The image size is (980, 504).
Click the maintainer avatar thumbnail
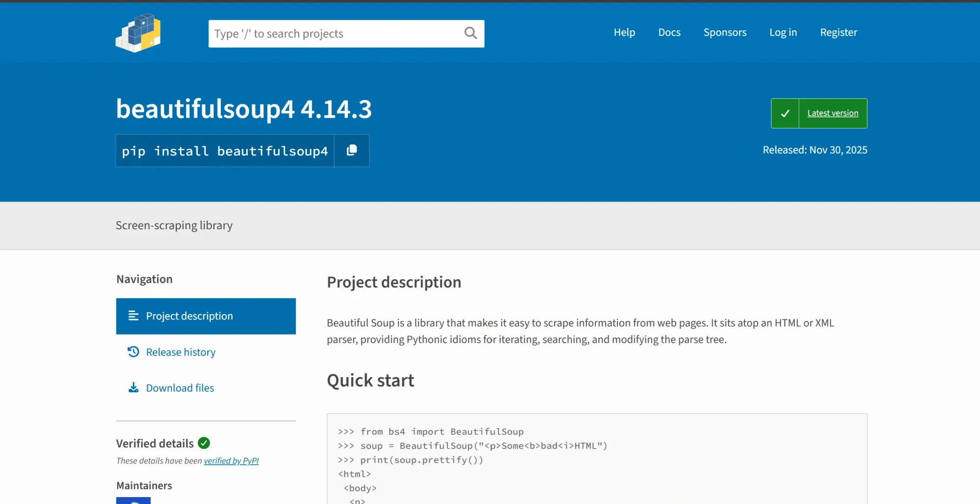pyautogui.click(x=133, y=500)
